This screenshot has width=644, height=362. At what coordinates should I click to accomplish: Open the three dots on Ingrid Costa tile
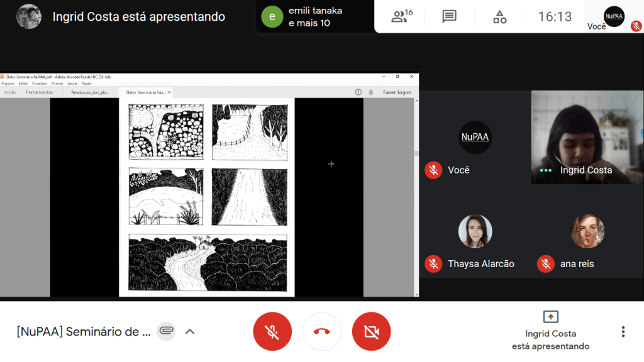click(x=546, y=170)
